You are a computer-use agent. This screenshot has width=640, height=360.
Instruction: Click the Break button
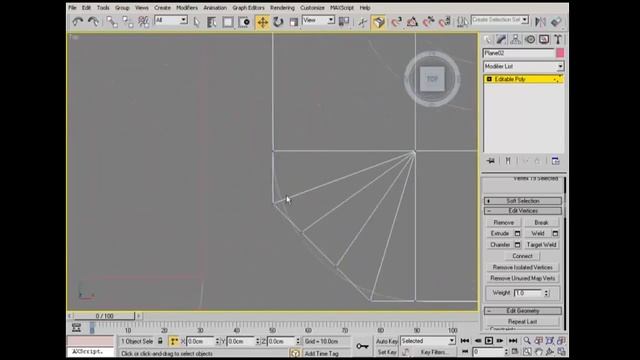coord(541,222)
